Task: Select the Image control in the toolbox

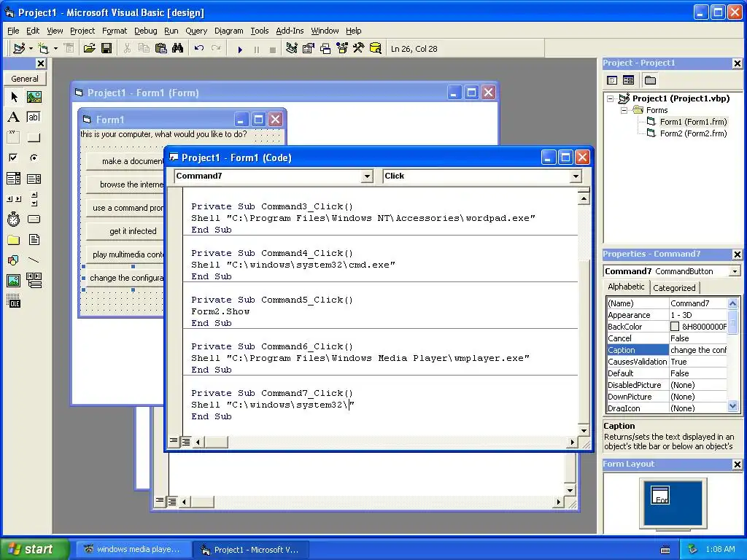Action: [x=14, y=281]
